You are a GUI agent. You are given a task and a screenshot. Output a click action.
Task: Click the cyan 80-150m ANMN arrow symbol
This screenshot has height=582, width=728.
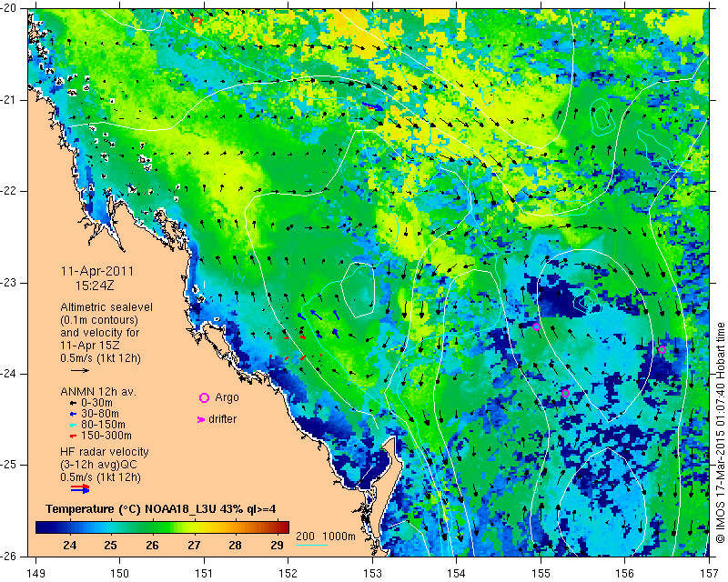(73, 425)
